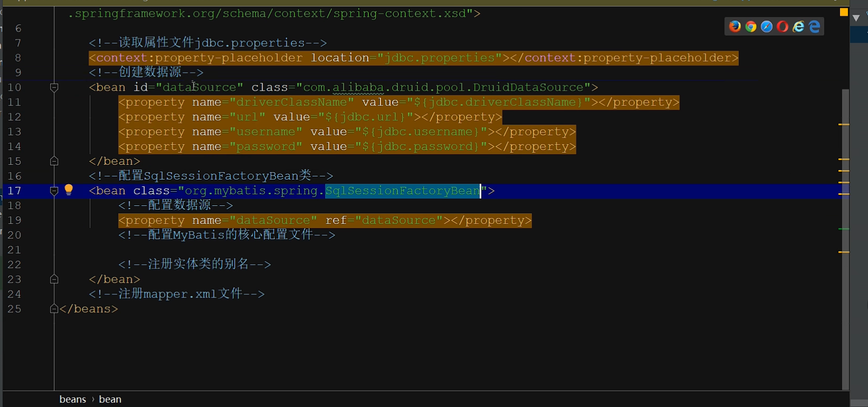Image resolution: width=868 pixels, height=407 pixels.
Task: Click the 'dataSource' id value on line 10
Action: click(200, 87)
